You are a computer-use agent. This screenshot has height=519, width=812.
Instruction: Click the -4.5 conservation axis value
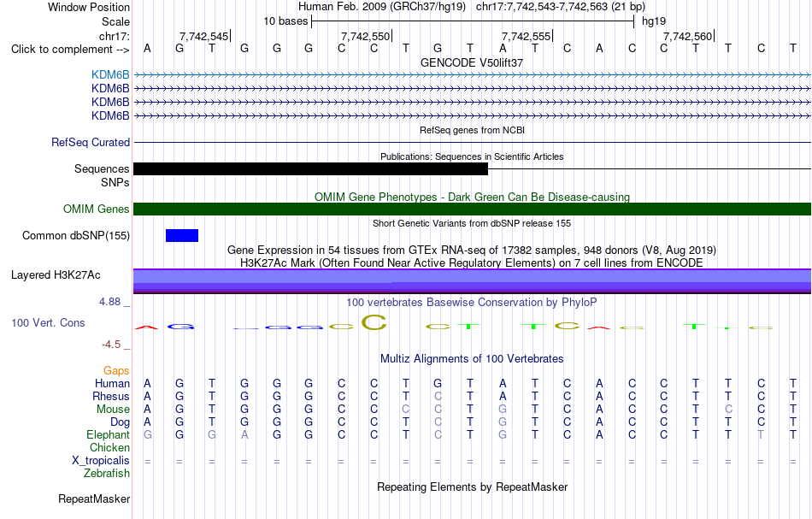point(111,345)
